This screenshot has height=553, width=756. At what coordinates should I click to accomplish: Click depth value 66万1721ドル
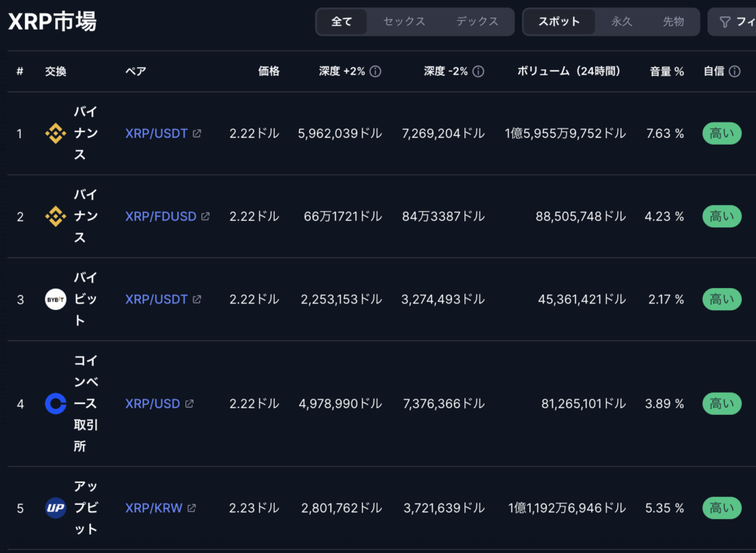tap(343, 216)
